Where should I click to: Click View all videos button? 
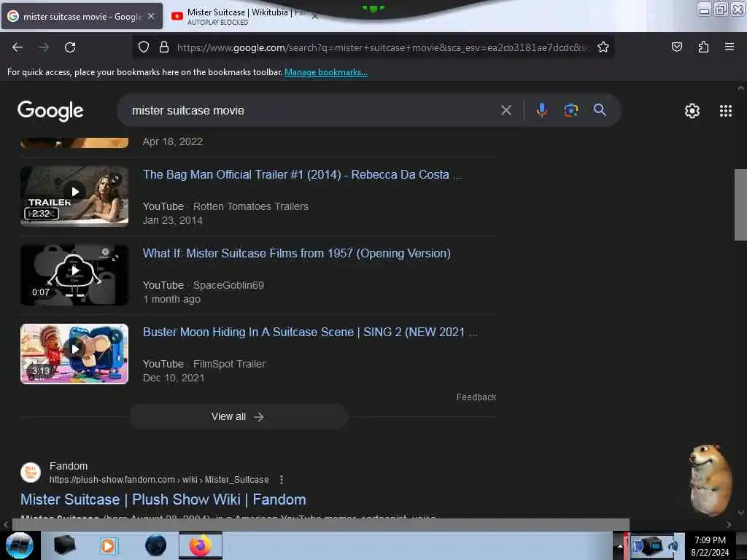pyautogui.click(x=239, y=416)
